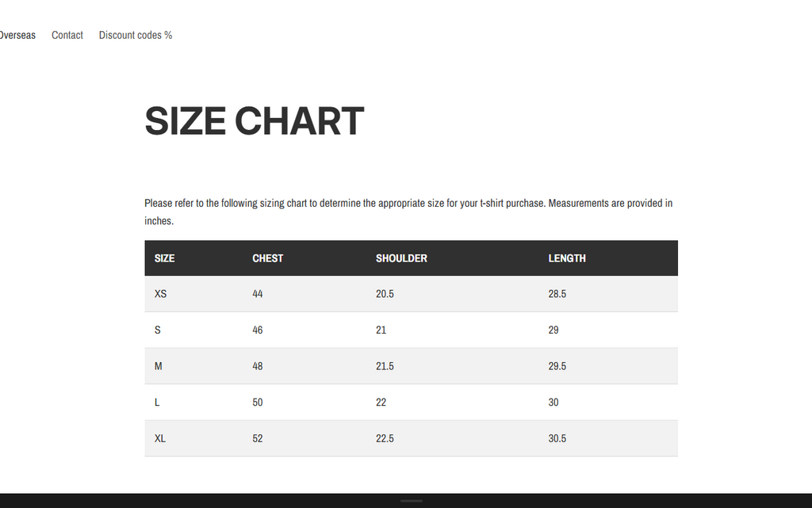
Task: Select the L size row label
Action: tap(157, 403)
